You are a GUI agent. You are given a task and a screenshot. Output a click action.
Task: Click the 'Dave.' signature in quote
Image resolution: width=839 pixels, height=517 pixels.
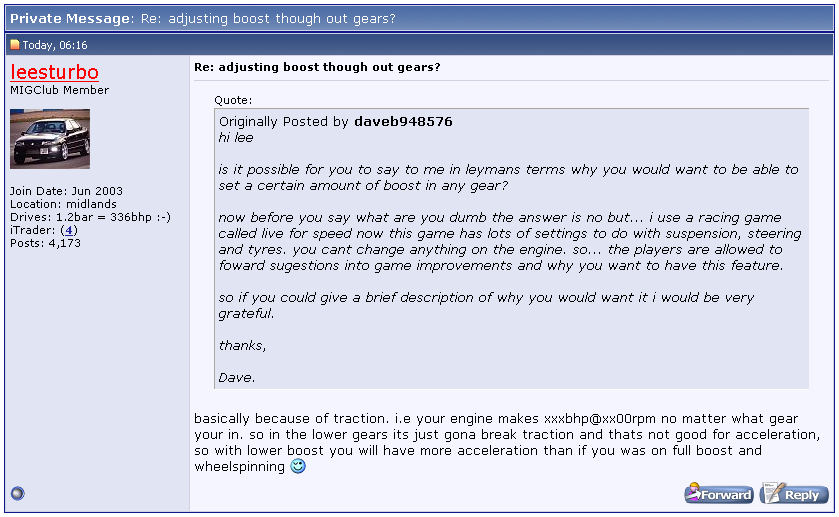[x=237, y=377]
